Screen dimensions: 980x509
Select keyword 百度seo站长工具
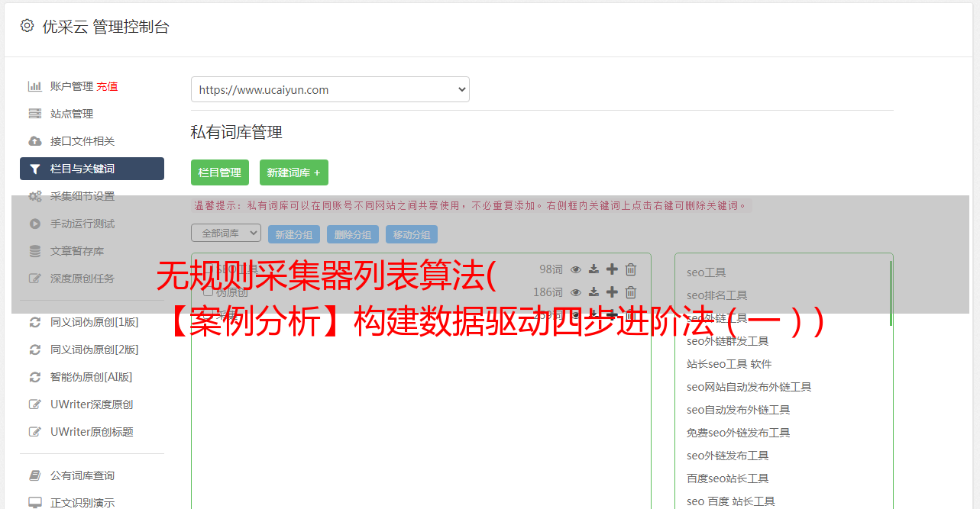[728, 478]
